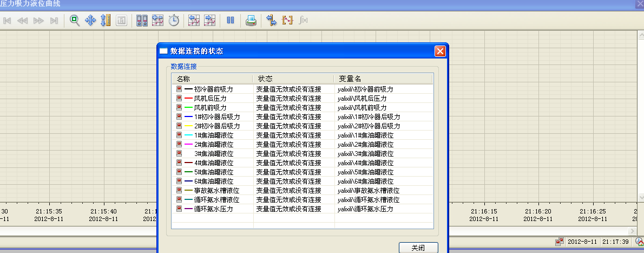This screenshot has width=644, height=253.
Task: Select the four-arrow pan/move tool
Action: (90, 21)
